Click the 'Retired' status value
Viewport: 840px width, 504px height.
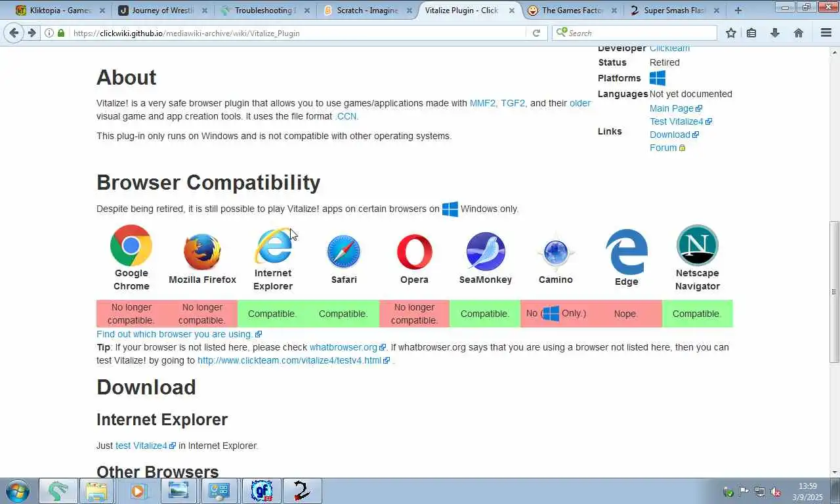[x=665, y=62]
